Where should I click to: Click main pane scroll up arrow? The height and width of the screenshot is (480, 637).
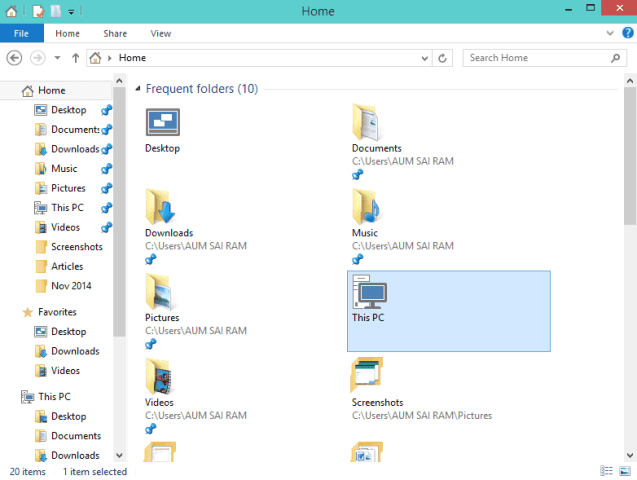pyautogui.click(x=630, y=80)
